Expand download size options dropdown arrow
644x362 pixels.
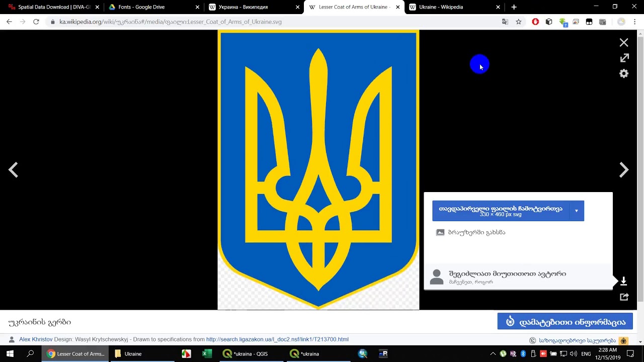(x=577, y=211)
